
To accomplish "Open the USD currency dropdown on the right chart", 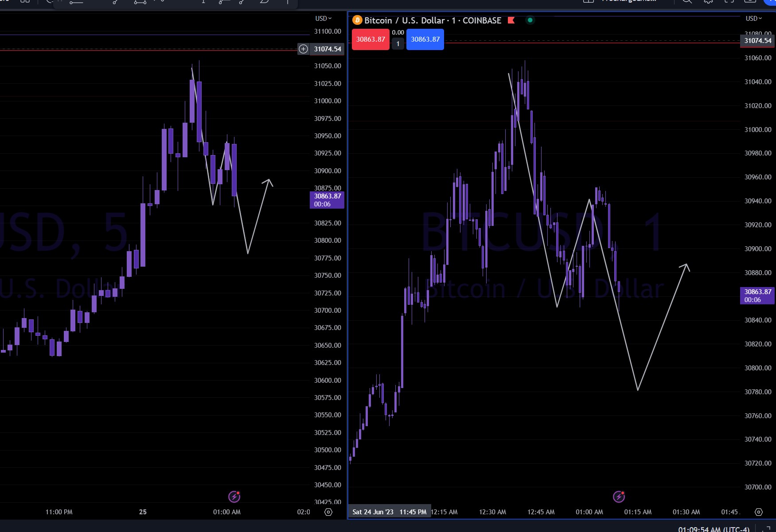I will pos(754,19).
